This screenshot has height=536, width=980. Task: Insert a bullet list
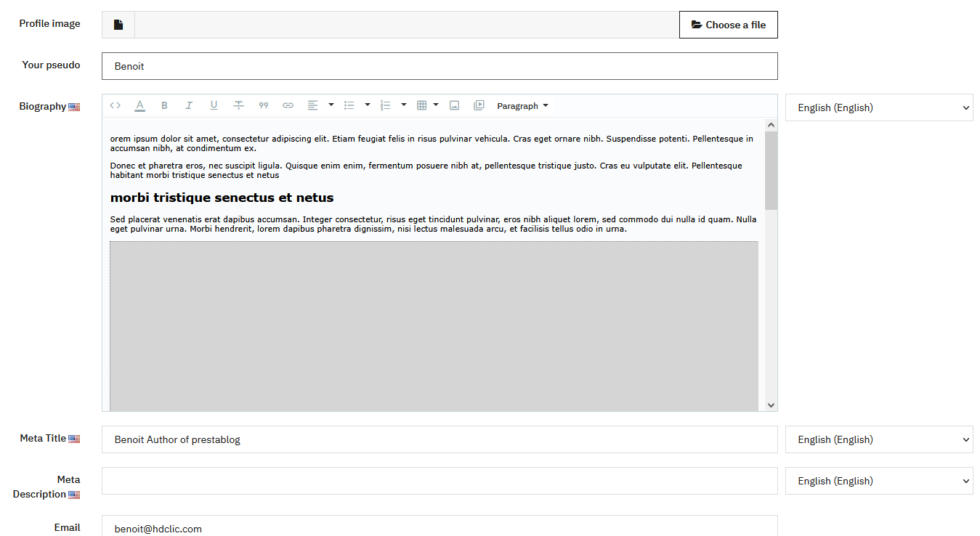coord(349,105)
